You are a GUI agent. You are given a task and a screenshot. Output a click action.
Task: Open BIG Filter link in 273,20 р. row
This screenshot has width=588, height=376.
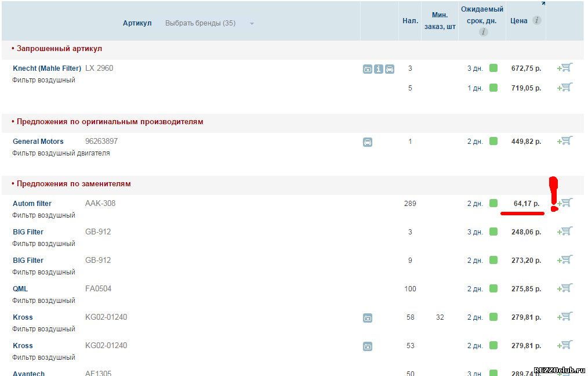click(x=28, y=261)
